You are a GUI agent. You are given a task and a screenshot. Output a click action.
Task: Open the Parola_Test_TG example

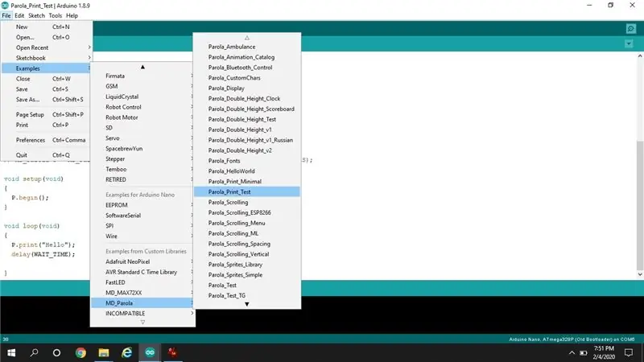tap(247, 295)
